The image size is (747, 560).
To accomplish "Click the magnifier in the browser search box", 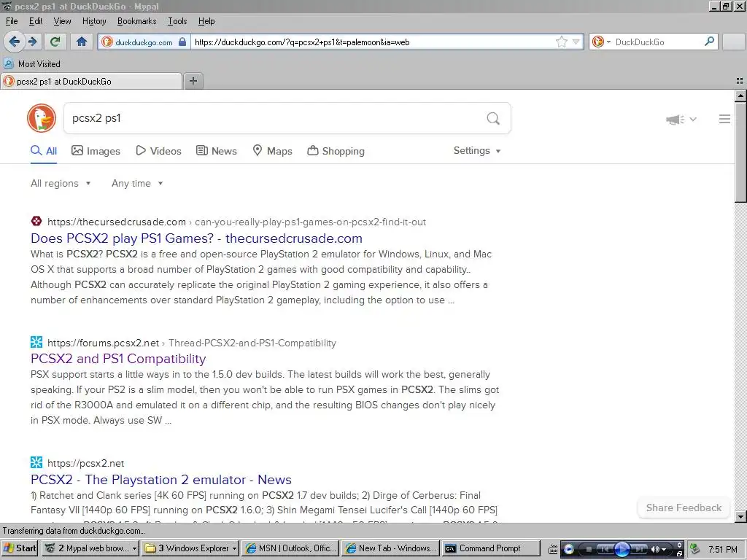I will coord(709,42).
